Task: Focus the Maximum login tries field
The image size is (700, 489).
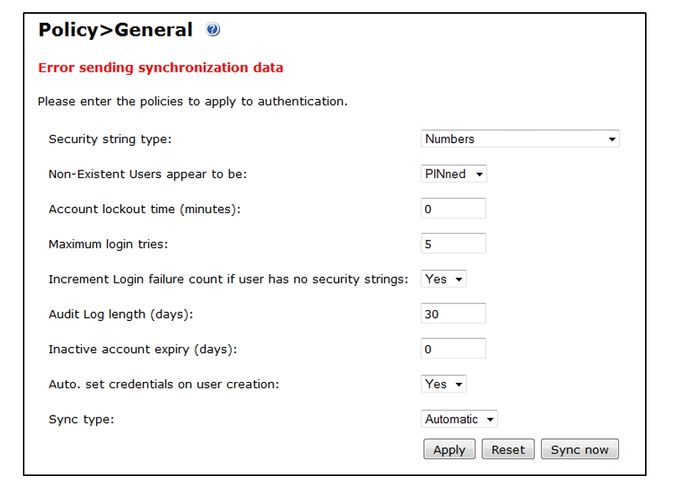Action: click(453, 244)
